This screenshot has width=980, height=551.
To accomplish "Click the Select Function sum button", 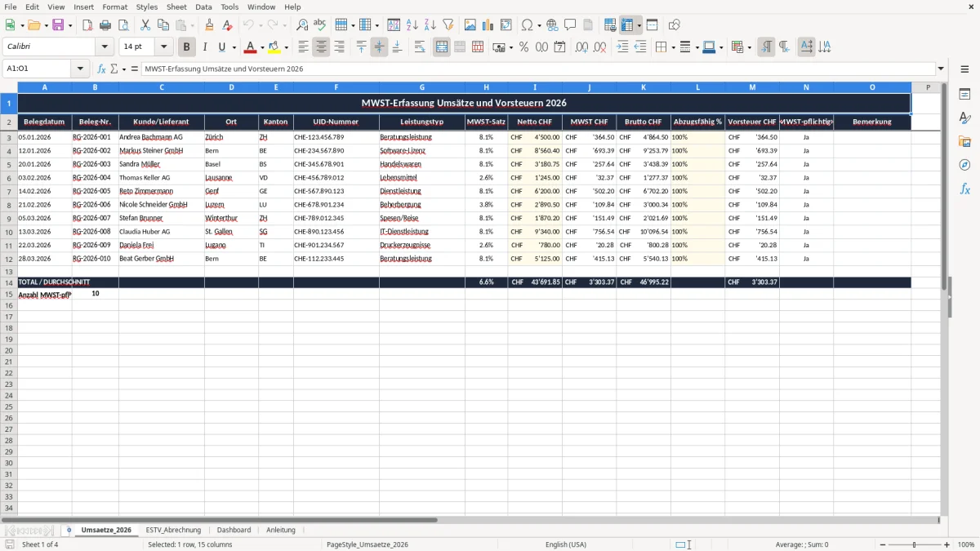I will coord(114,69).
